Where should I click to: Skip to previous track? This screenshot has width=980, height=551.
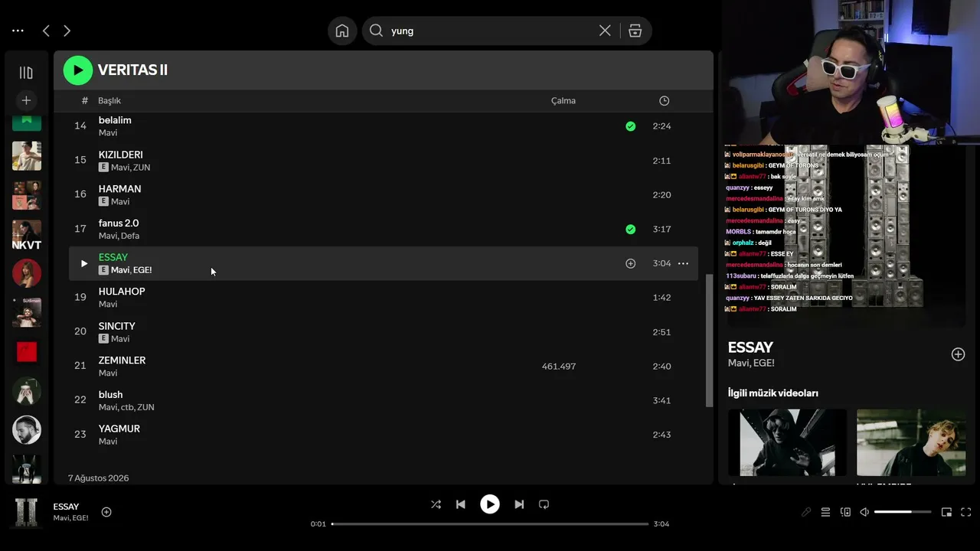point(460,504)
